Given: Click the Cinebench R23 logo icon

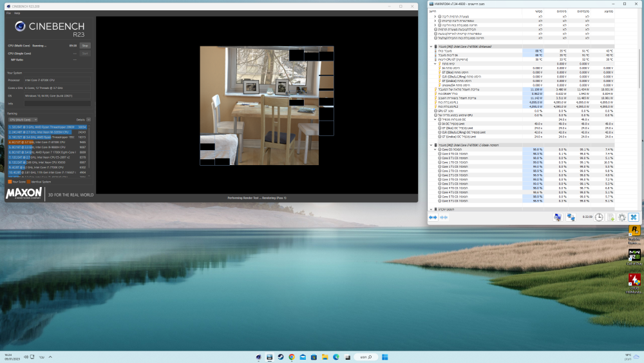Looking at the screenshot, I should point(20,26).
